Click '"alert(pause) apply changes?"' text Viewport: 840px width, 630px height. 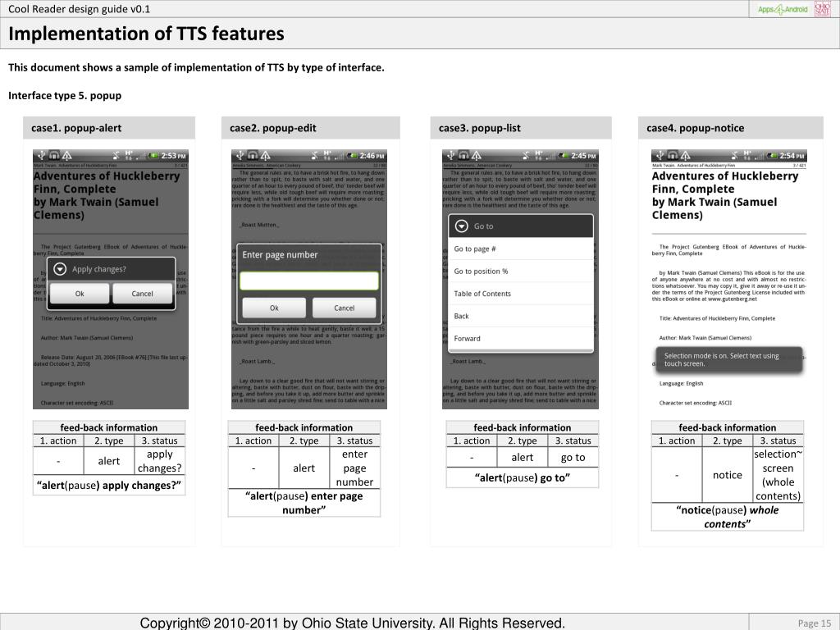[109, 486]
